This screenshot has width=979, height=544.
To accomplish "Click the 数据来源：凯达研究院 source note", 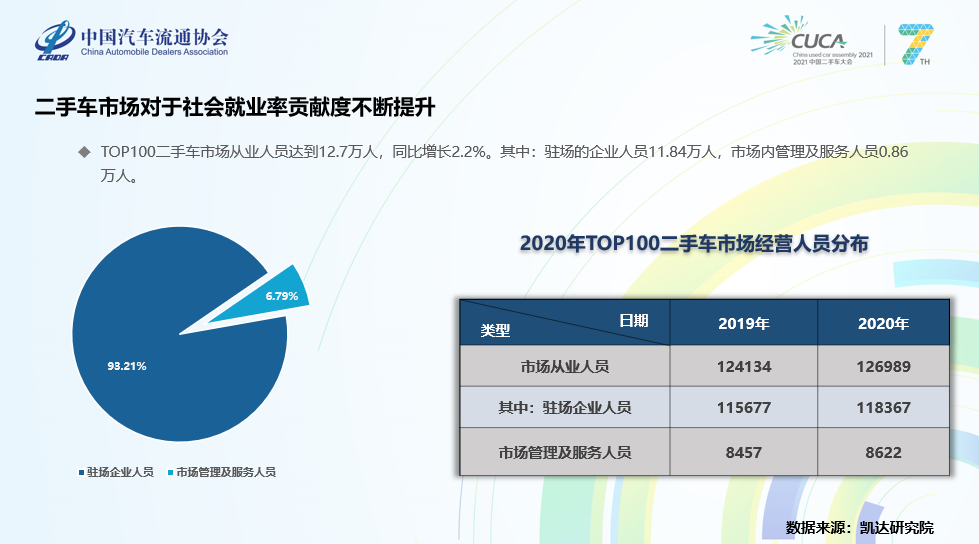I will [x=860, y=528].
